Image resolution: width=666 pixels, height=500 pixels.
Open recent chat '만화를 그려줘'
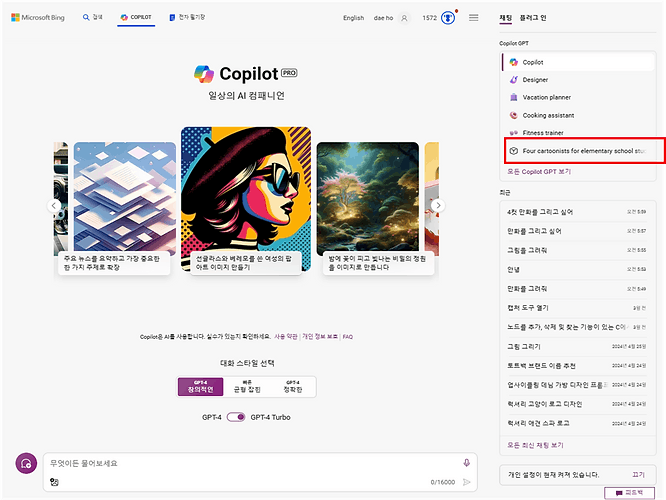pyautogui.click(x=577, y=288)
